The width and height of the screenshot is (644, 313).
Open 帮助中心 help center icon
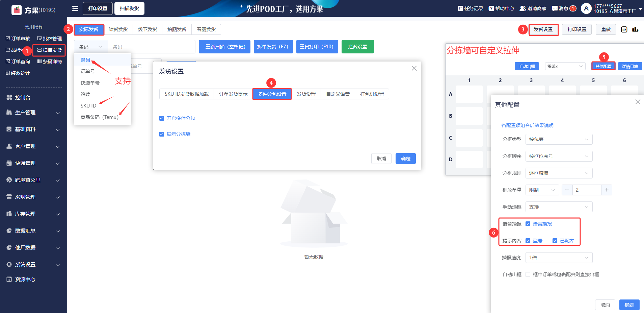[x=491, y=8]
